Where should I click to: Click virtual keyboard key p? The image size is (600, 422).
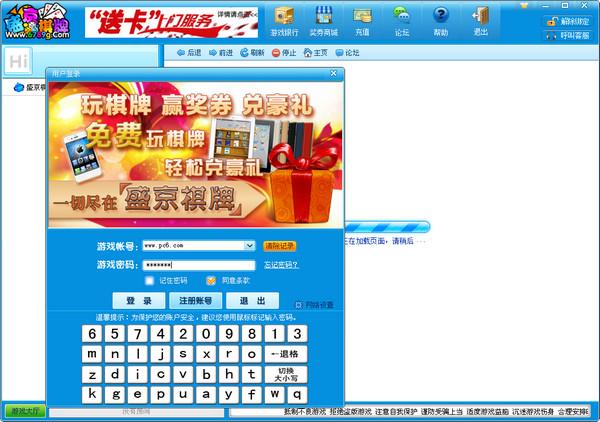click(160, 395)
